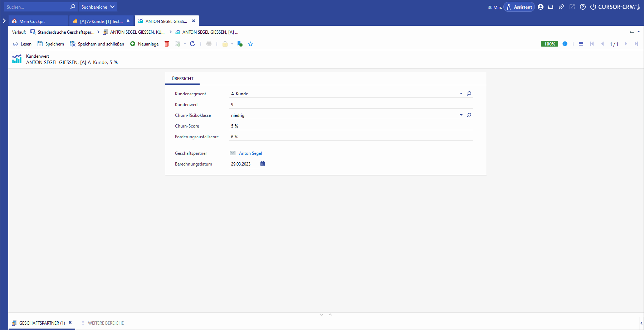The width and height of the screenshot is (644, 330).
Task: Click the help question mark icon
Action: (x=583, y=7)
